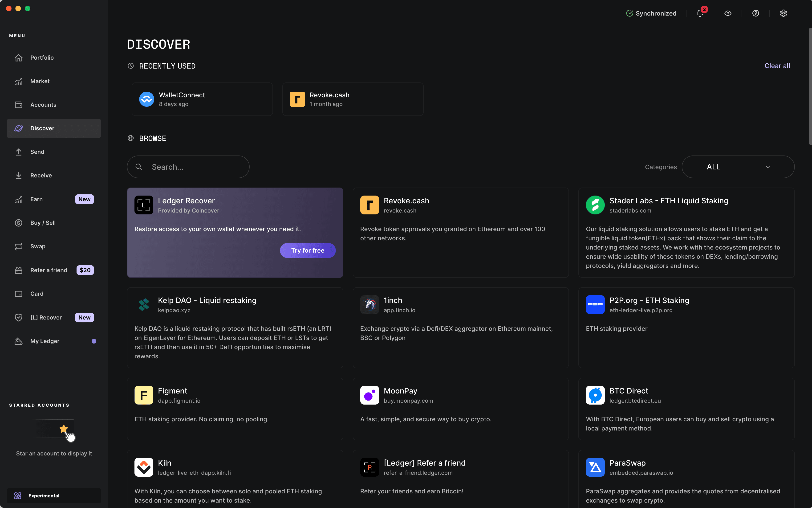Open Card in the sidebar
This screenshot has height=508, width=812.
click(x=54, y=294)
